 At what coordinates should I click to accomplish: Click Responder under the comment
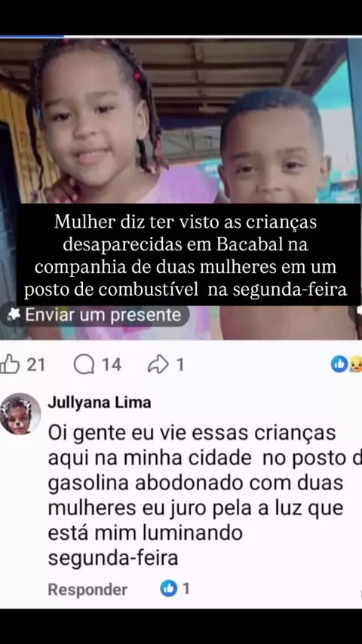click(87, 590)
